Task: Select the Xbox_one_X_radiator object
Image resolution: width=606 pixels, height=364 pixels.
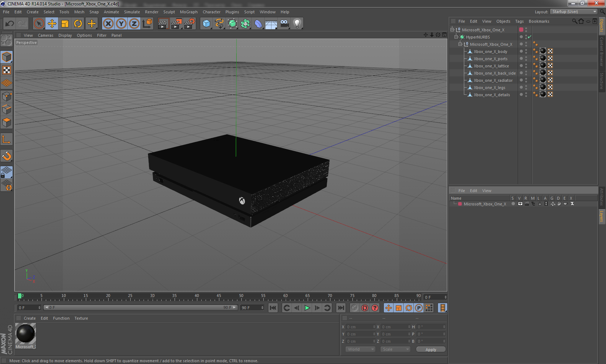Action: 493,80
